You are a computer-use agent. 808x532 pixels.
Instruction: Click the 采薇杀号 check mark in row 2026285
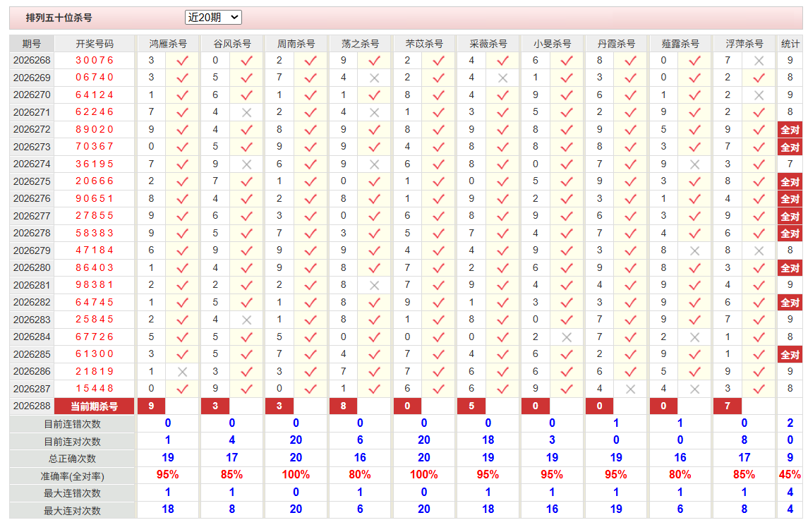[502, 355]
